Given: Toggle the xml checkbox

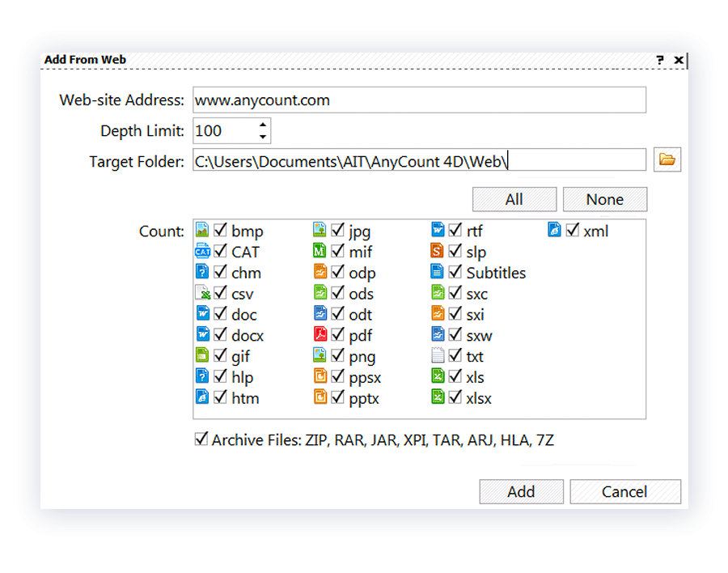Looking at the screenshot, I should coord(573,231).
